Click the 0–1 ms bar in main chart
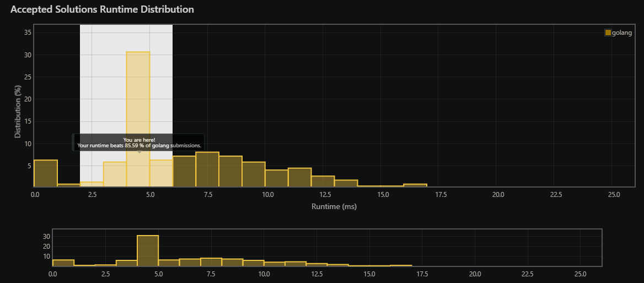The height and width of the screenshot is (283, 644). pyautogui.click(x=46, y=173)
